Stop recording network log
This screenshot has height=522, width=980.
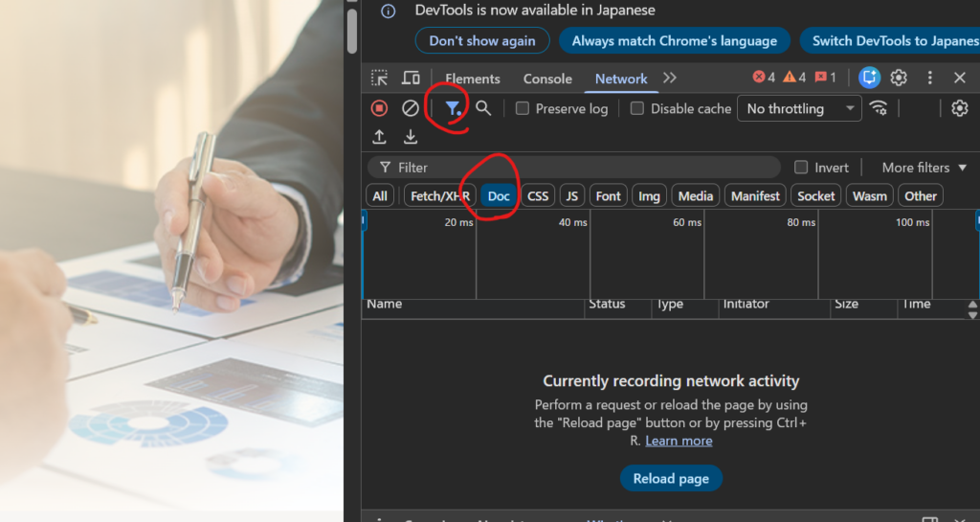[380, 108]
